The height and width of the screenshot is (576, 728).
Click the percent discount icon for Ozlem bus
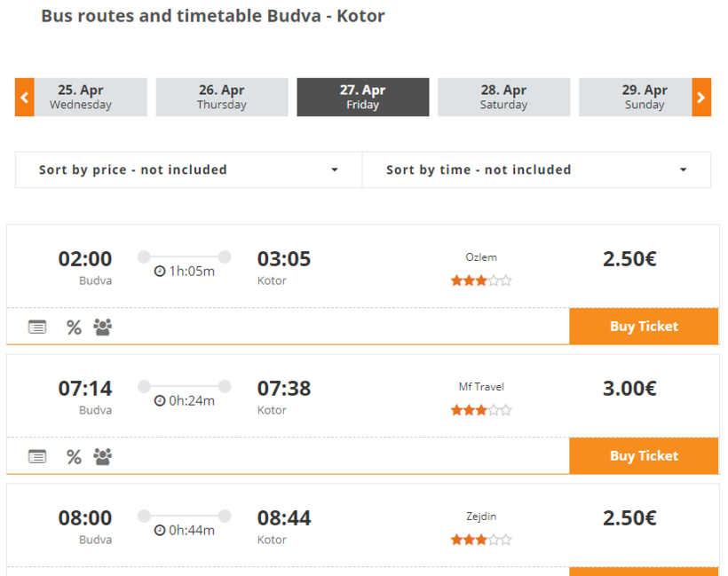74,327
